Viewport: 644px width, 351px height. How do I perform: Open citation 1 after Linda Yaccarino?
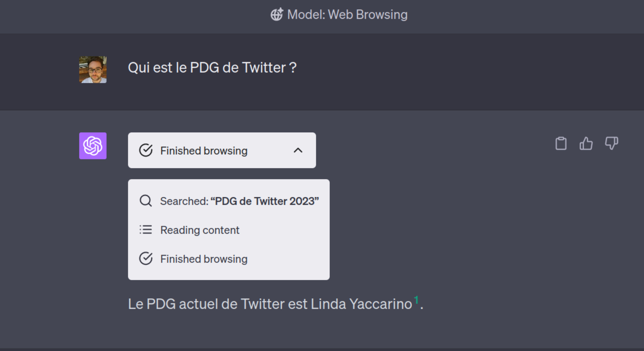[x=416, y=300]
